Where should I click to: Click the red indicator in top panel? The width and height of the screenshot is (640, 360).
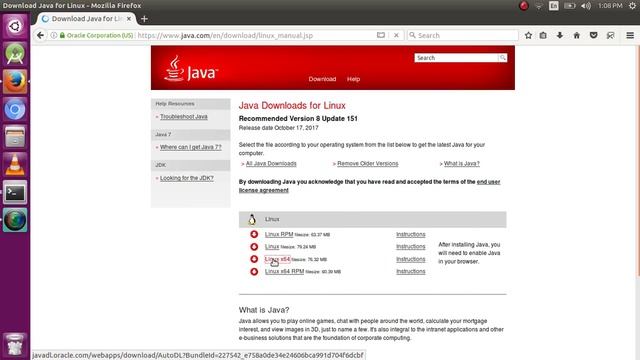pyautogui.click(x=524, y=6)
